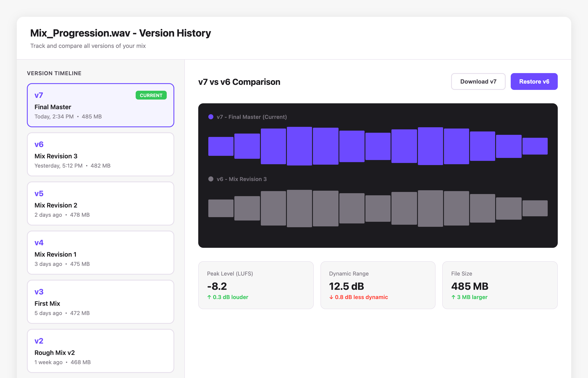Click the gray v6 legend dot
588x378 pixels.
[x=211, y=179]
